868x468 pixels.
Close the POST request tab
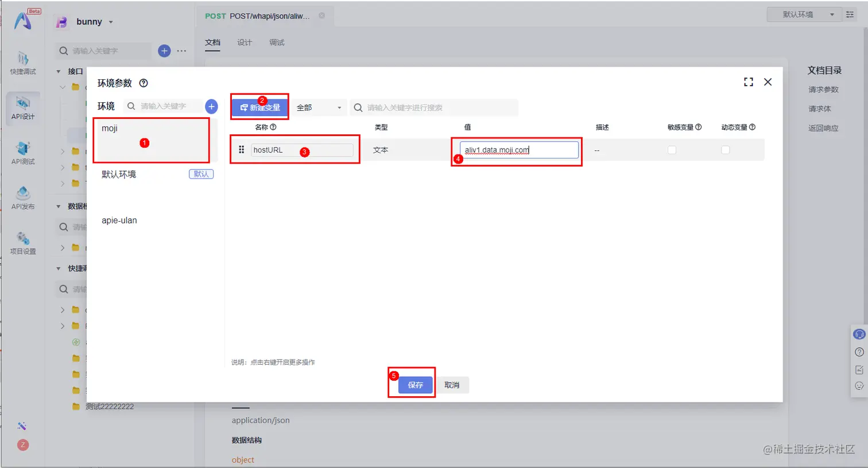[321, 16]
